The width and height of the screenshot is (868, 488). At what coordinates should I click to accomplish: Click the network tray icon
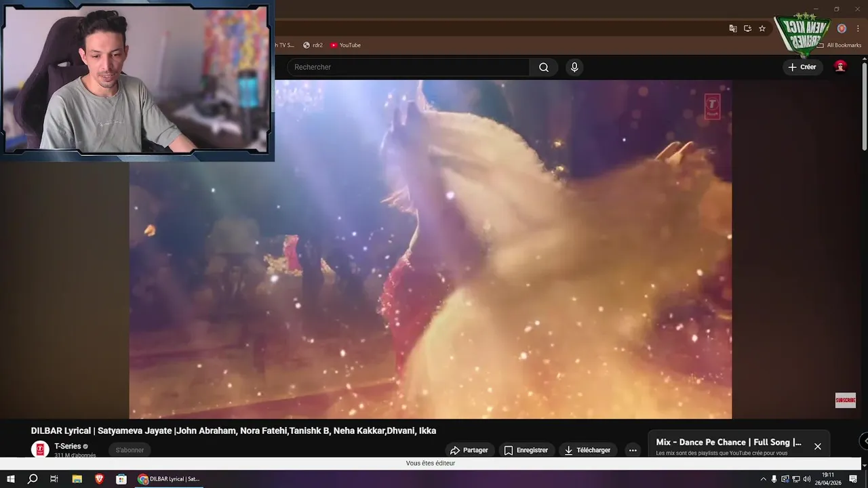pos(796,479)
